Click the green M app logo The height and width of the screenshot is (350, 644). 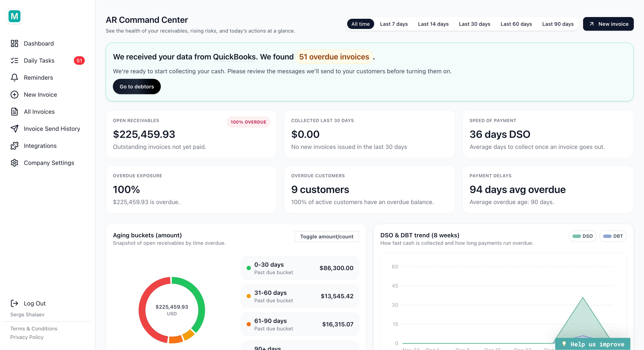(14, 16)
